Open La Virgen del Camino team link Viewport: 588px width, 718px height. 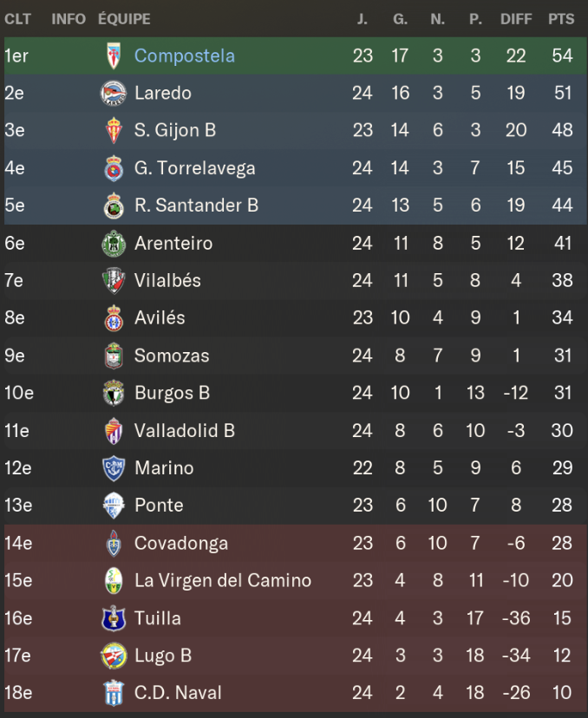coord(223,580)
